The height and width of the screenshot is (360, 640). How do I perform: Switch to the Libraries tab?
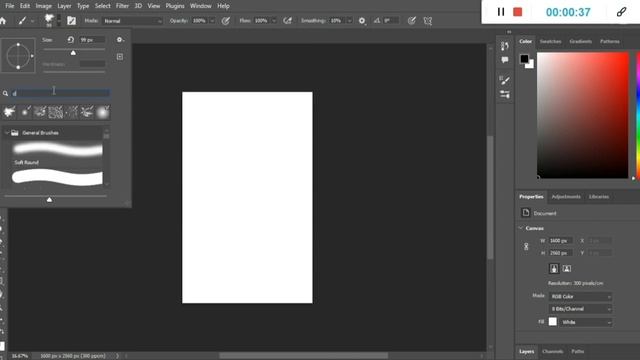pos(599,197)
